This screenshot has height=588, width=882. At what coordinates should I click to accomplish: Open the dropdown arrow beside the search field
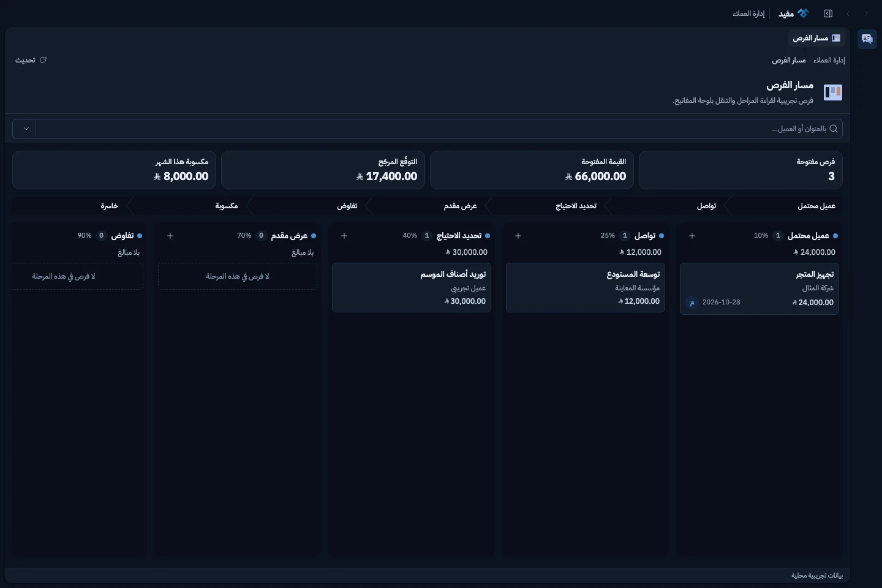point(26,129)
